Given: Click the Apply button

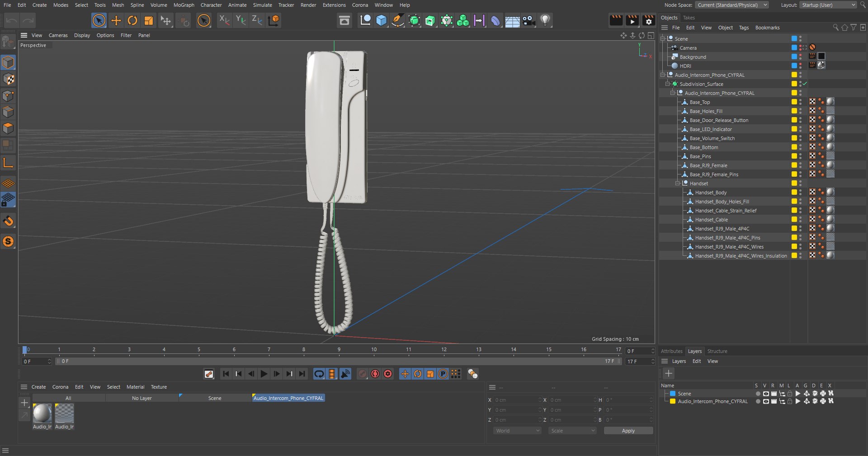Looking at the screenshot, I should (628, 431).
